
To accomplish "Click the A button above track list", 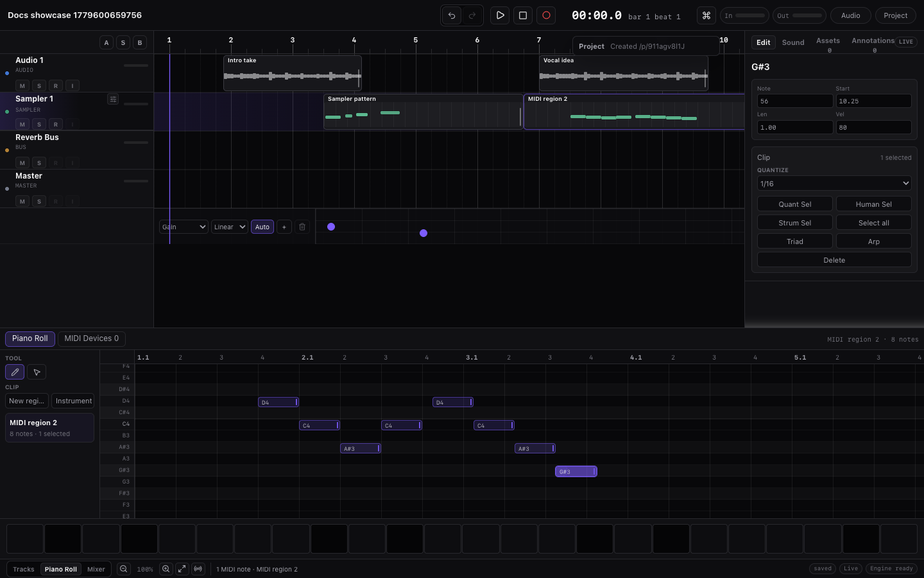I will click(x=107, y=42).
